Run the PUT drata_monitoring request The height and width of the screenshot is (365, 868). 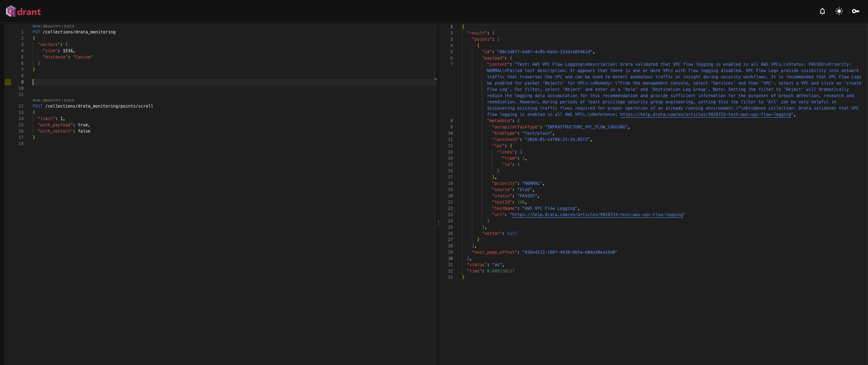pyautogui.click(x=36, y=26)
